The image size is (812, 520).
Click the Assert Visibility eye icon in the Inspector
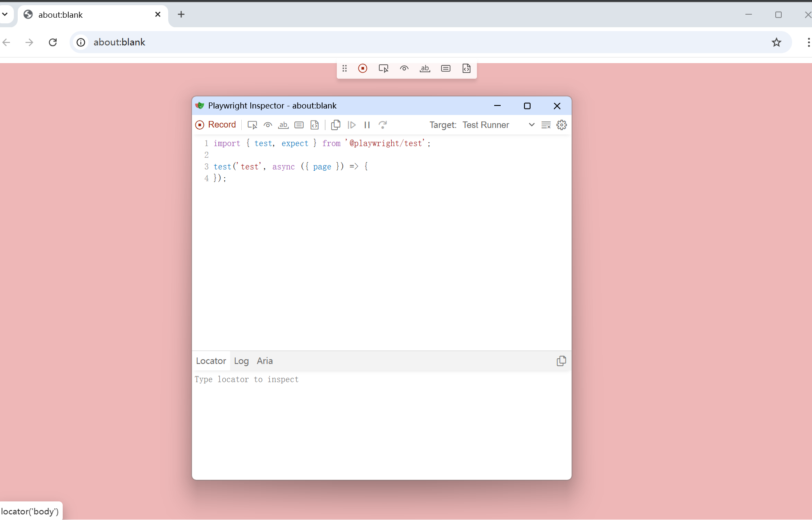coord(268,125)
